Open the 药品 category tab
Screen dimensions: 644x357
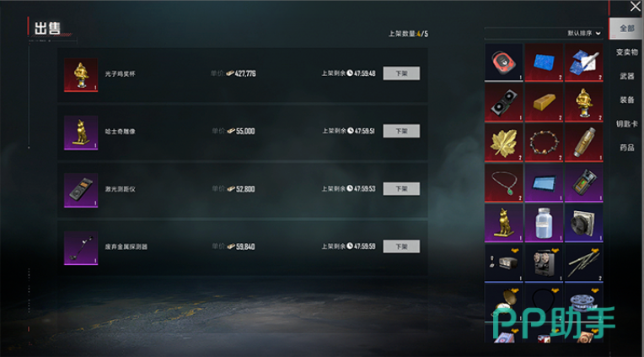626,148
